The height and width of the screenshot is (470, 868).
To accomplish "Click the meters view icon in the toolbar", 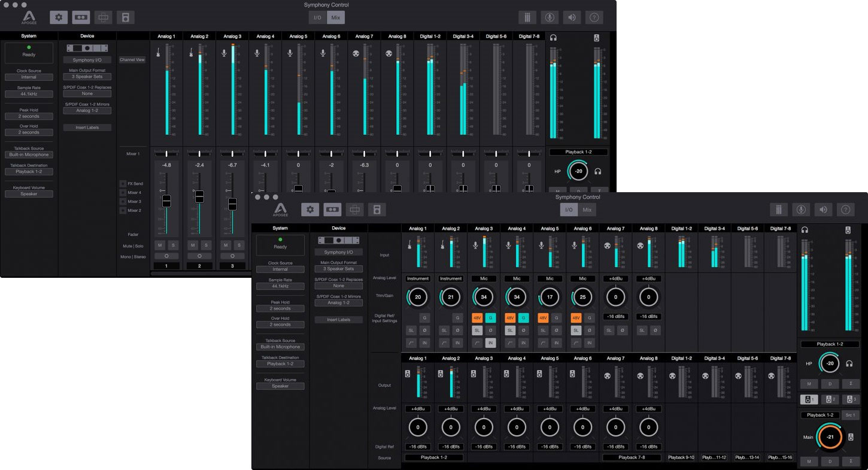I will coord(779,210).
